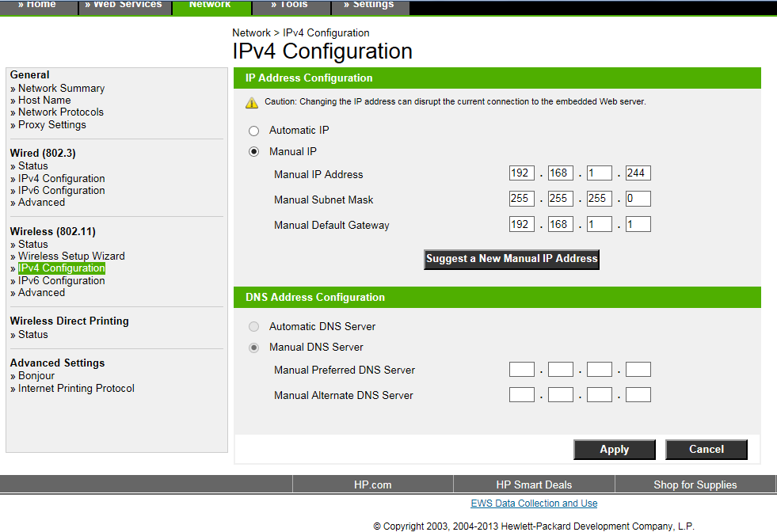Viewport: 777px width, 532px height.
Task: Open the Home tab
Action: (x=38, y=4)
